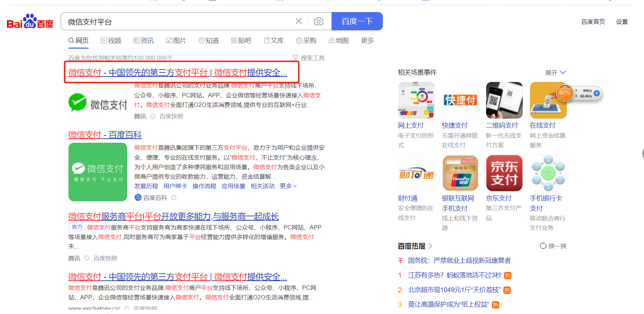Open 手机银行卡支付 thumbnail
Screen dimensions: 644x314
(x=548, y=173)
